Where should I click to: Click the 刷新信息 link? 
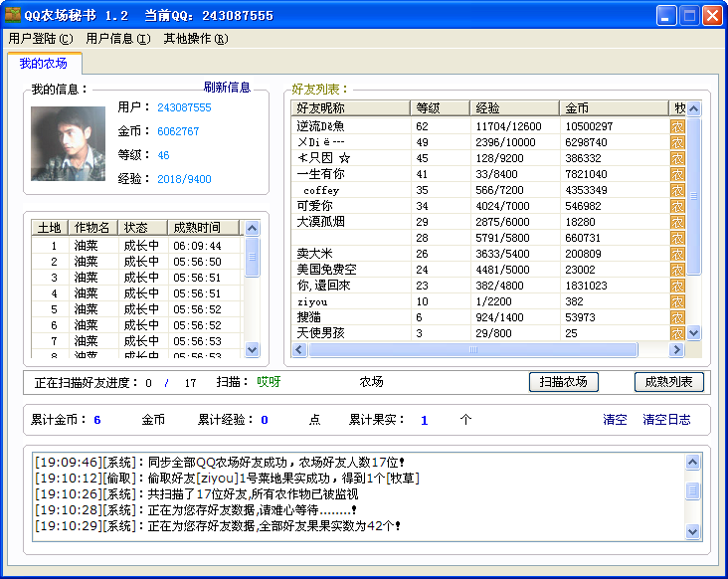(227, 88)
